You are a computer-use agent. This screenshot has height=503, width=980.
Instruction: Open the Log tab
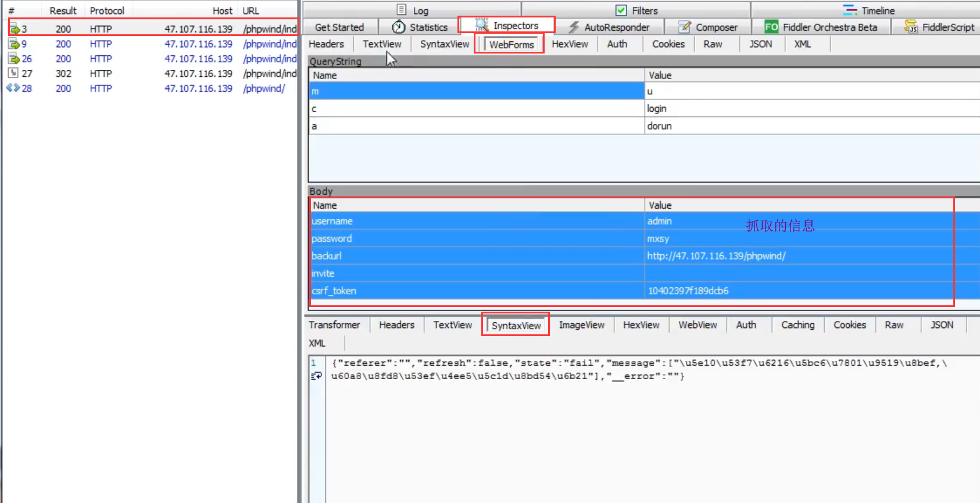tap(412, 10)
